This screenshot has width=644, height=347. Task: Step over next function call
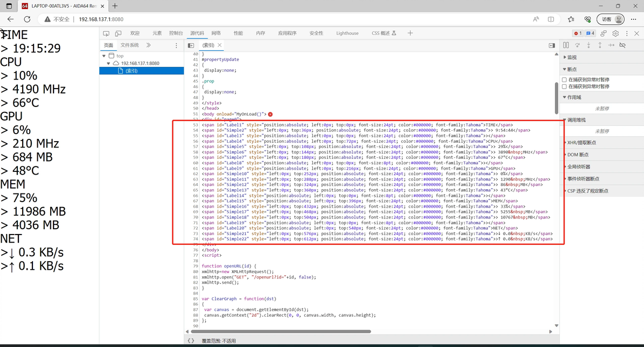[578, 45]
